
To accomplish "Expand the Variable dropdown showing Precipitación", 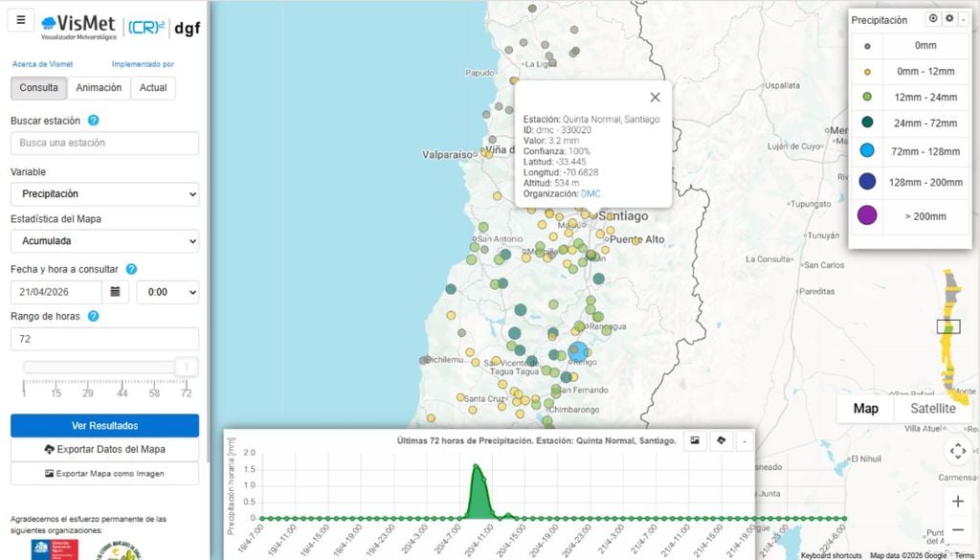I will (x=104, y=194).
